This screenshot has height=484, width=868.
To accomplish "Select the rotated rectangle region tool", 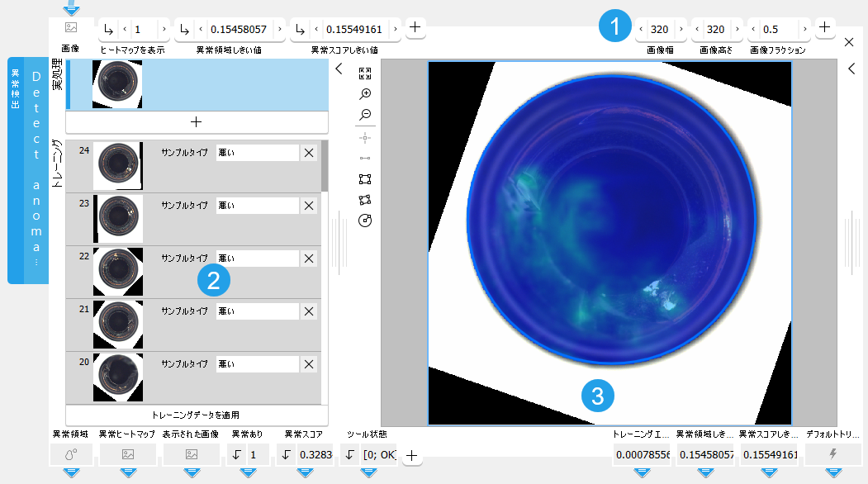I will pos(365,199).
